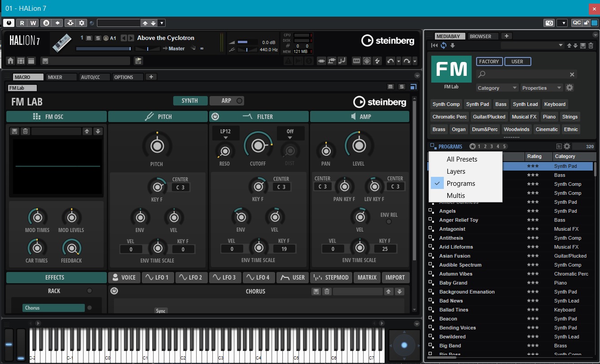
Task: Open the undo history dropdown arrow
Action: [398, 61]
